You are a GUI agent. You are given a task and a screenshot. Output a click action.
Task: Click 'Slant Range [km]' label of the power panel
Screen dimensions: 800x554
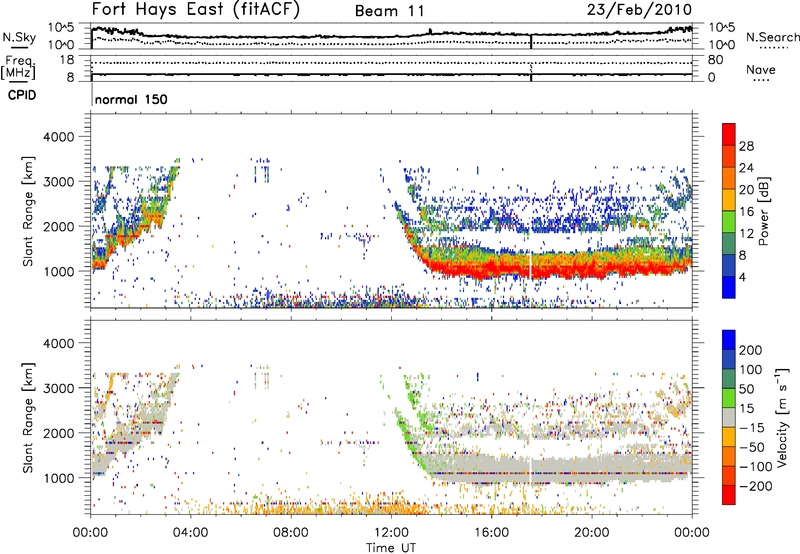click(x=29, y=211)
